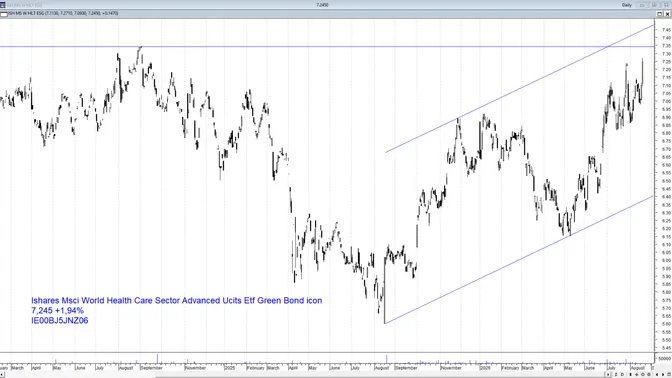Click the D periodicity icon in the bottom bar
This screenshot has width=672, height=378.
(x=622, y=375)
